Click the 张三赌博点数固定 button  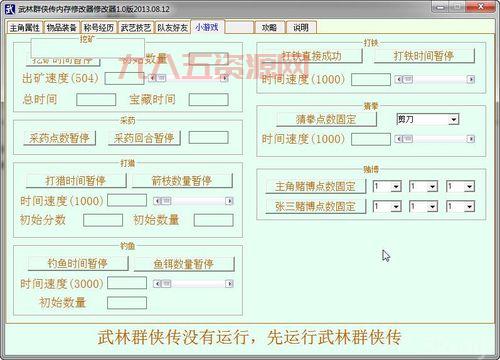(316, 206)
